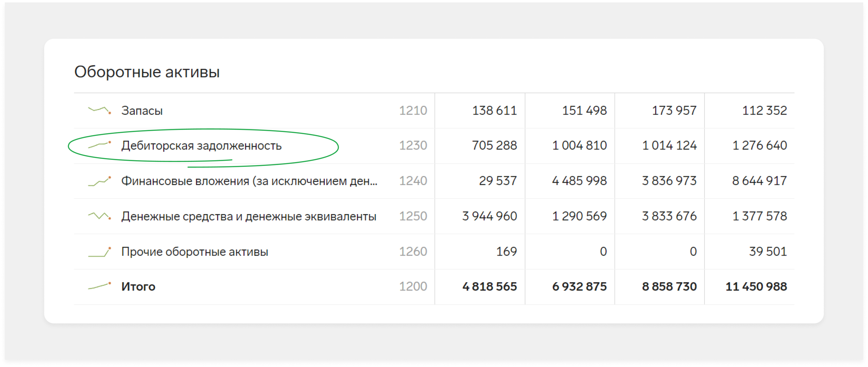Select the value 1 290 569
This screenshot has height=367, width=868.
point(580,216)
